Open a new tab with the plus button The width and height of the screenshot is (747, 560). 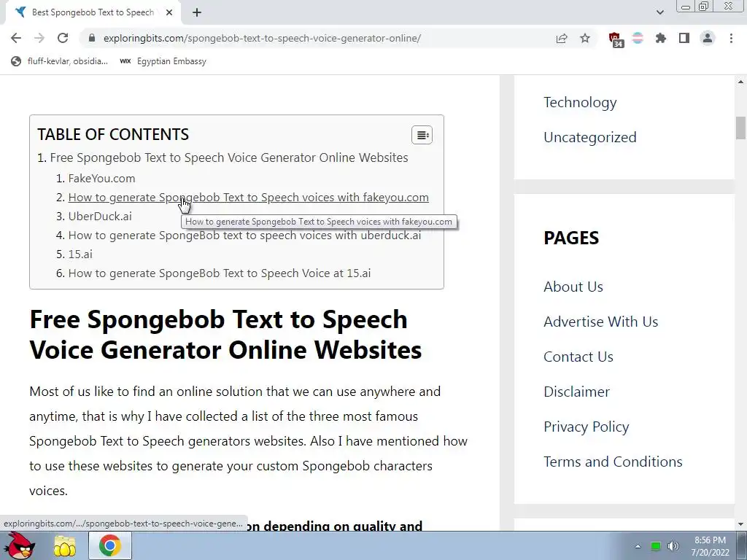197,12
